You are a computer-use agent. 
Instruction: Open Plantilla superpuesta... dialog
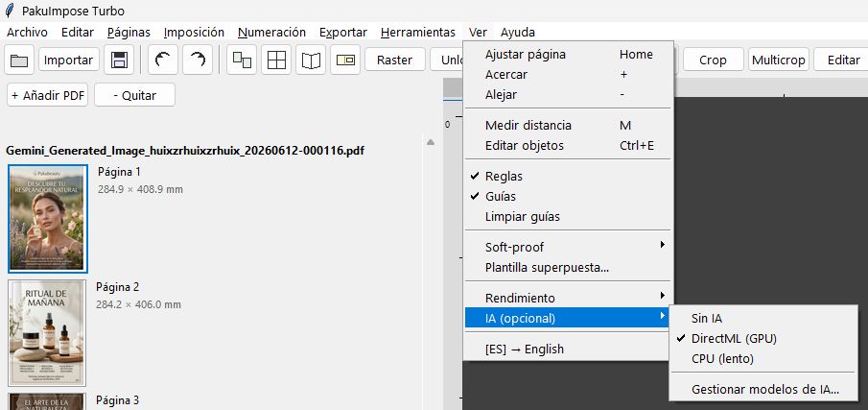click(568, 267)
